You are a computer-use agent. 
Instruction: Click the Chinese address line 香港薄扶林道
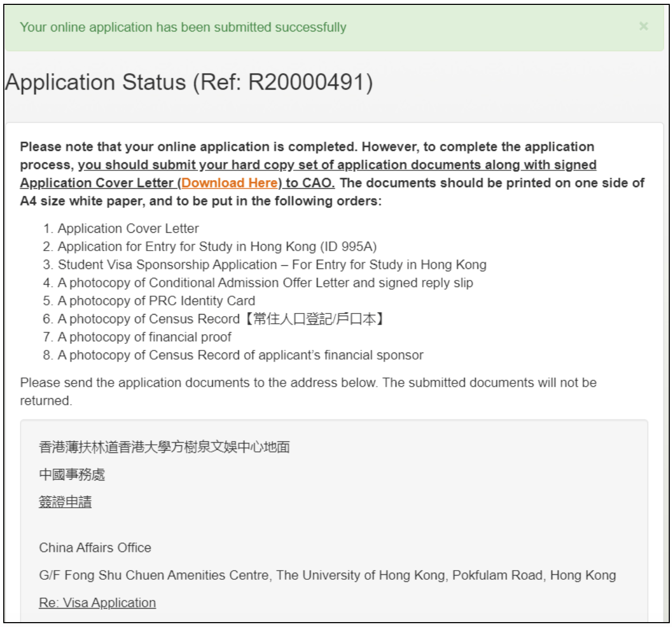coord(164,447)
